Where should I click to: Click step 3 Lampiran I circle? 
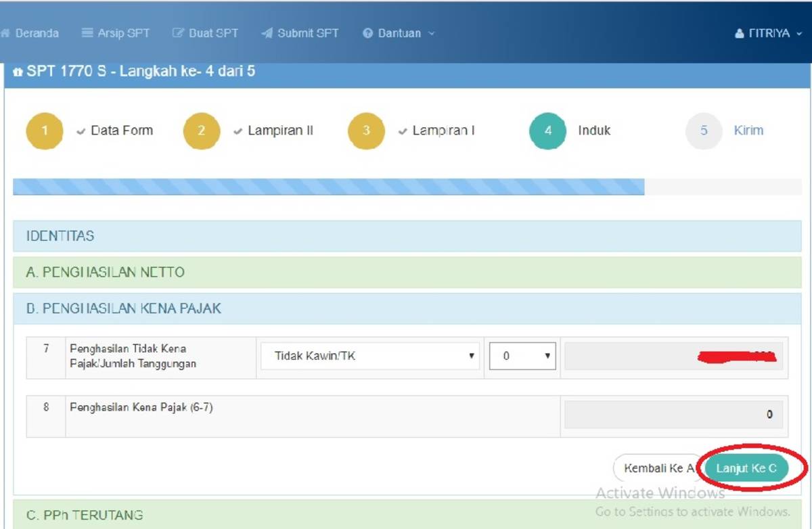tap(366, 131)
